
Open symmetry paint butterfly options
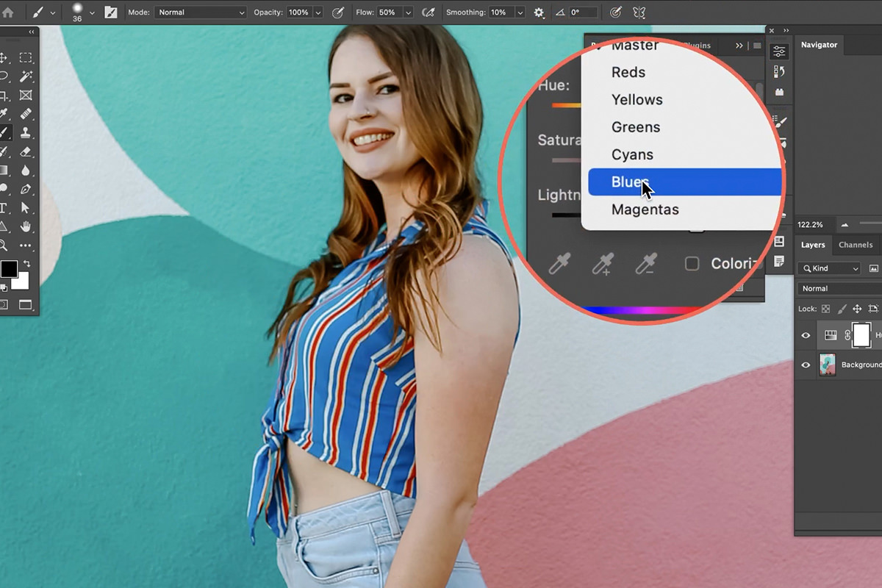tap(639, 12)
